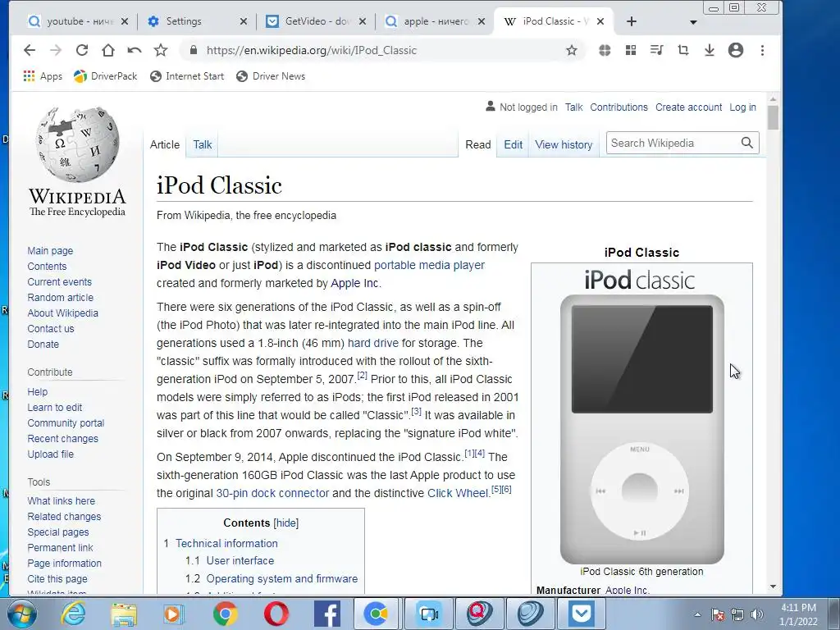The image size is (840, 630).
Task: Open the four-squares extension icon
Action: [631, 50]
